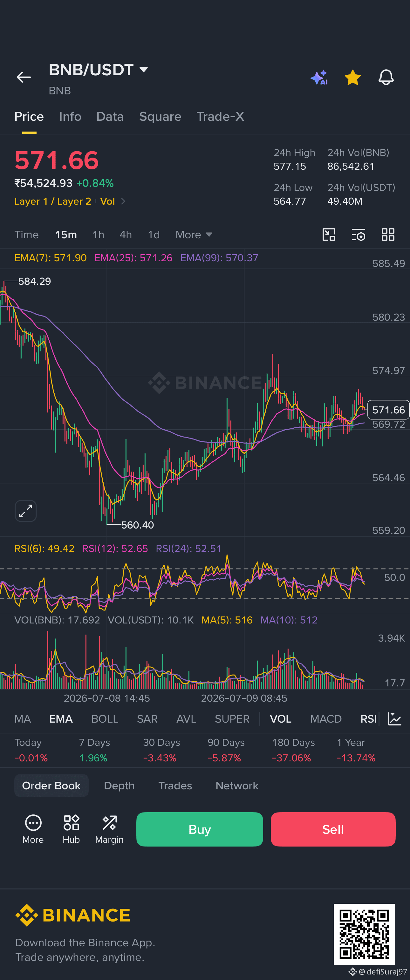Open the multi-chart grid layout icon

[x=387, y=235]
